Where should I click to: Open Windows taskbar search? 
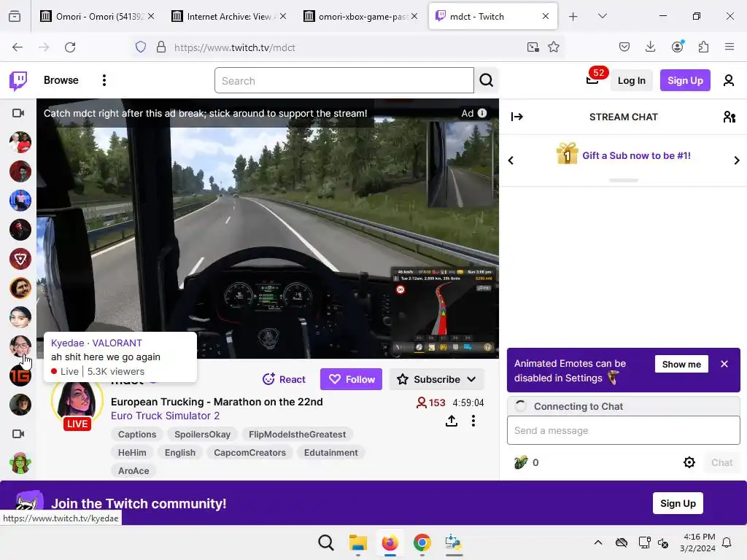point(326,542)
